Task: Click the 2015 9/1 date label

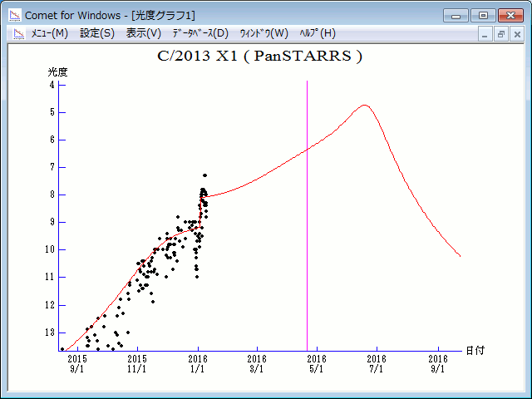Action: (x=77, y=364)
